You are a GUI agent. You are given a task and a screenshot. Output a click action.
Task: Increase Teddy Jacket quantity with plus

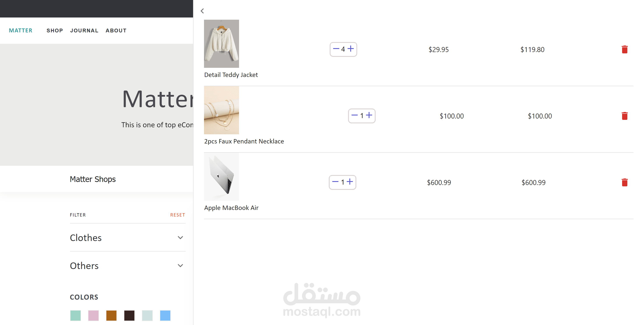point(351,49)
